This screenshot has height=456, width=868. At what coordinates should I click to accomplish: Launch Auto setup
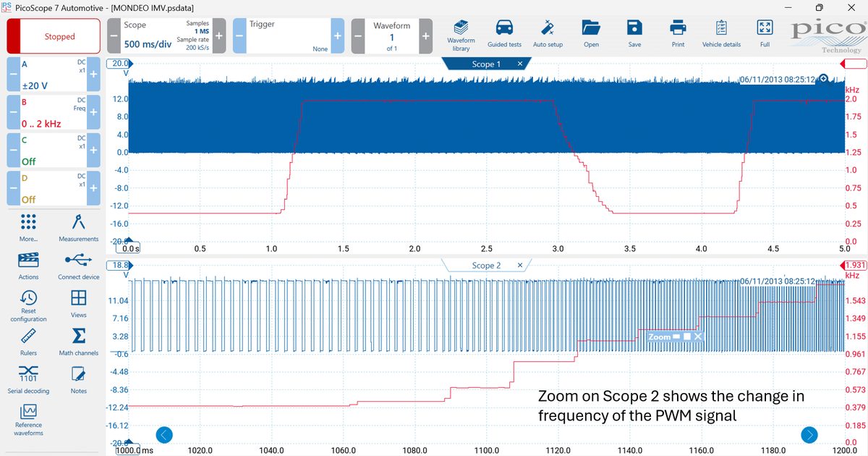coord(548,34)
